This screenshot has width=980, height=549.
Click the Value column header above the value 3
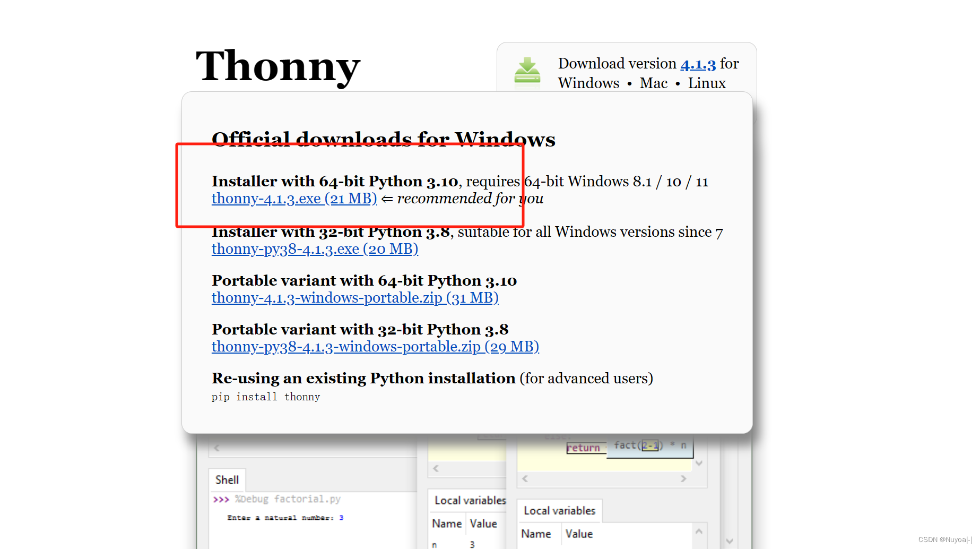483,524
